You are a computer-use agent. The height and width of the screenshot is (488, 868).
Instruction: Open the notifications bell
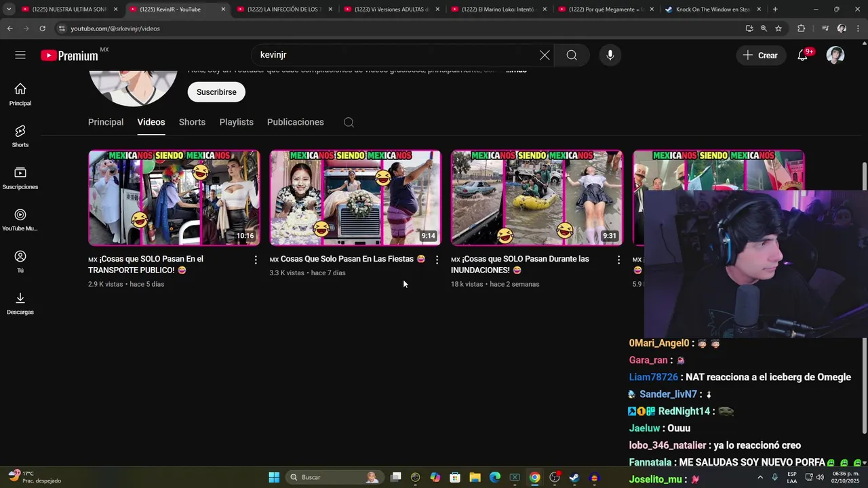pyautogui.click(x=802, y=56)
